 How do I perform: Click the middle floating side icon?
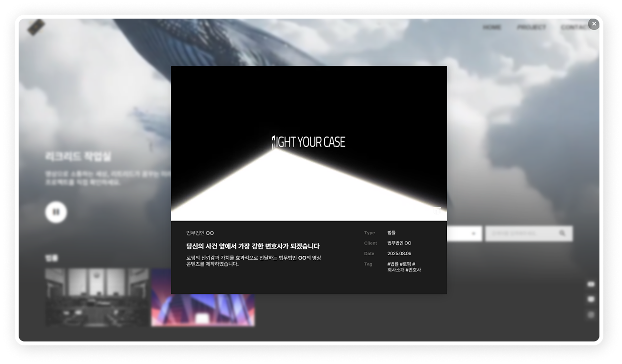point(591,299)
